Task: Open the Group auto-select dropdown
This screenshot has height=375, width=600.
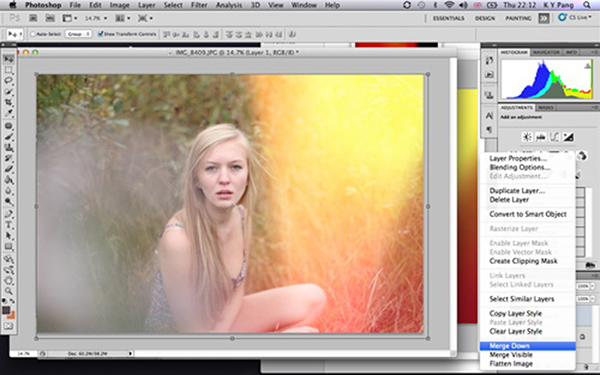Action: 78,34
